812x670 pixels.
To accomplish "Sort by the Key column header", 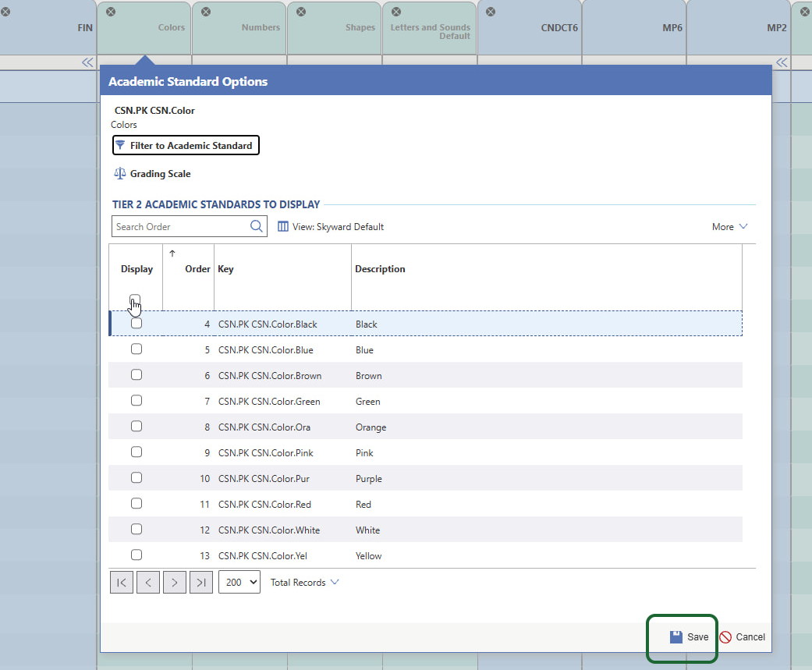I will pyautogui.click(x=225, y=269).
